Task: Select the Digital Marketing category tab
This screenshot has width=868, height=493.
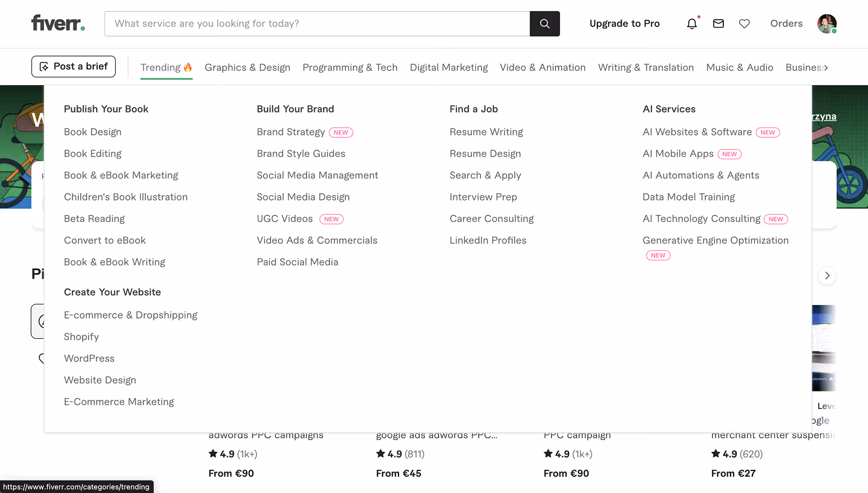Action: (449, 67)
